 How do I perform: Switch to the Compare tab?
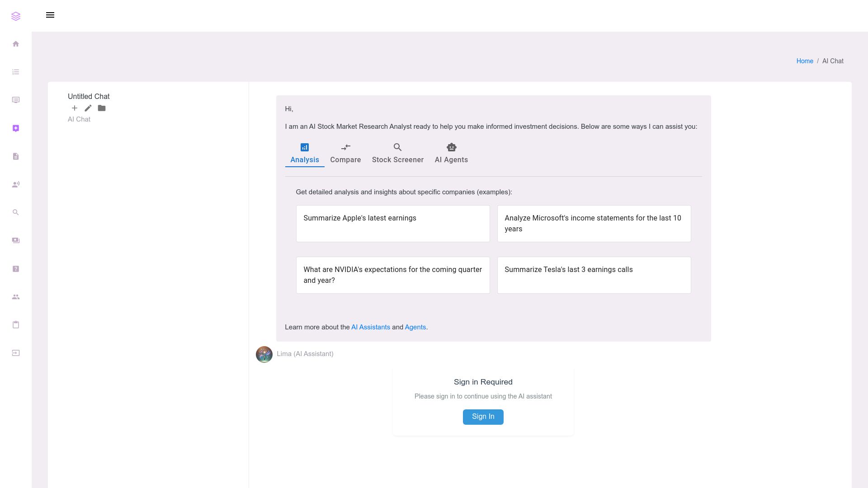[x=345, y=154]
